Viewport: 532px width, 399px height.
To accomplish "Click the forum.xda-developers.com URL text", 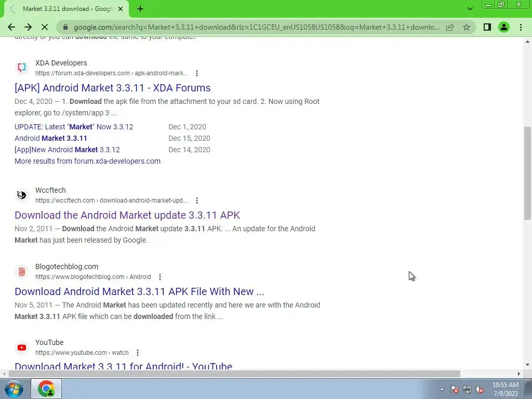I will [112, 73].
